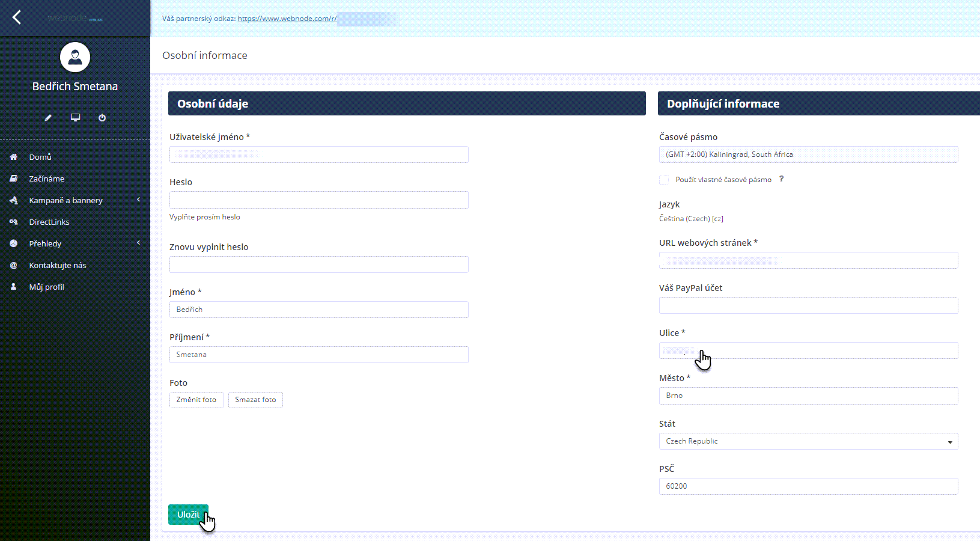Expand the Přehledy submenu
980x541 pixels.
tap(45, 243)
